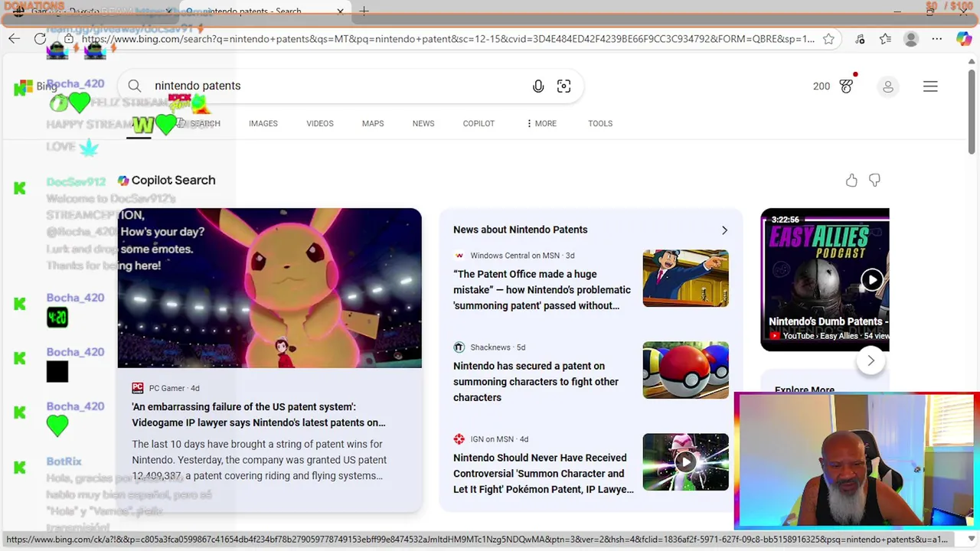
Task: Click the News about Nintendo Patents heading
Action: point(521,230)
